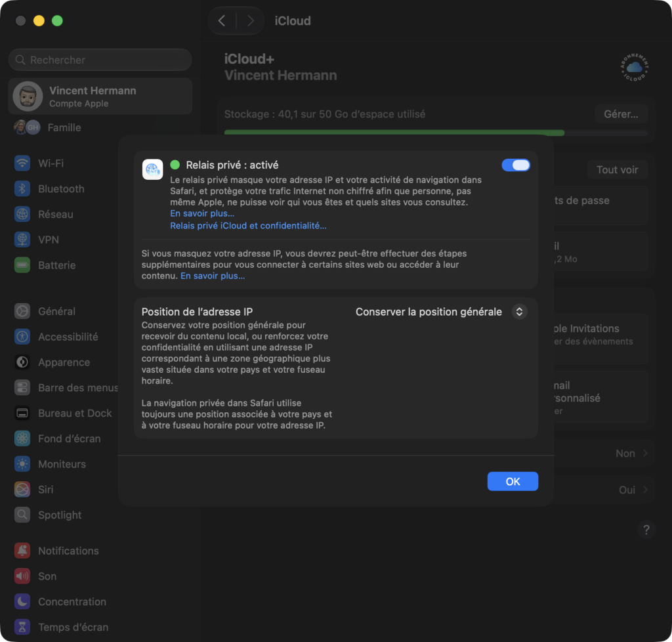Open the Batterie icon

click(x=22, y=265)
